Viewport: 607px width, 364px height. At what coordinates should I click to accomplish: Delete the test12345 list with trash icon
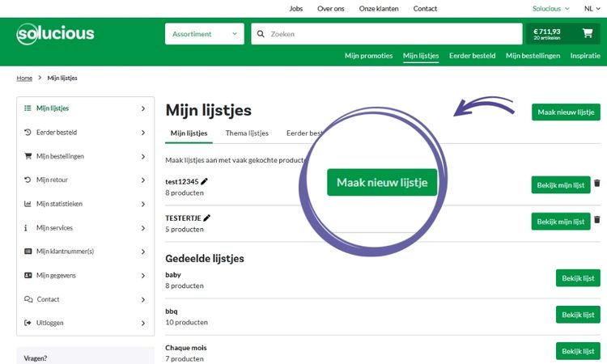pyautogui.click(x=596, y=184)
